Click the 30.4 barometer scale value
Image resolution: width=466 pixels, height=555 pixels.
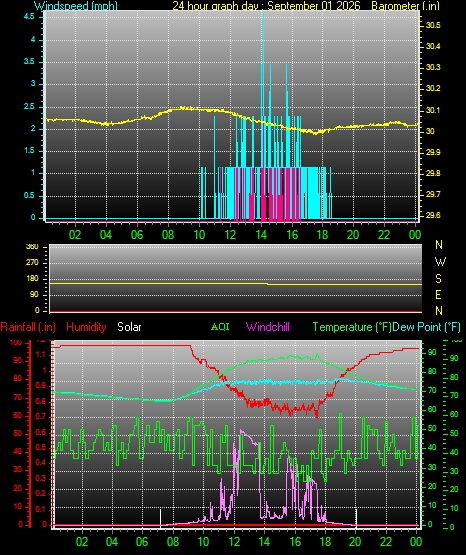(x=433, y=46)
